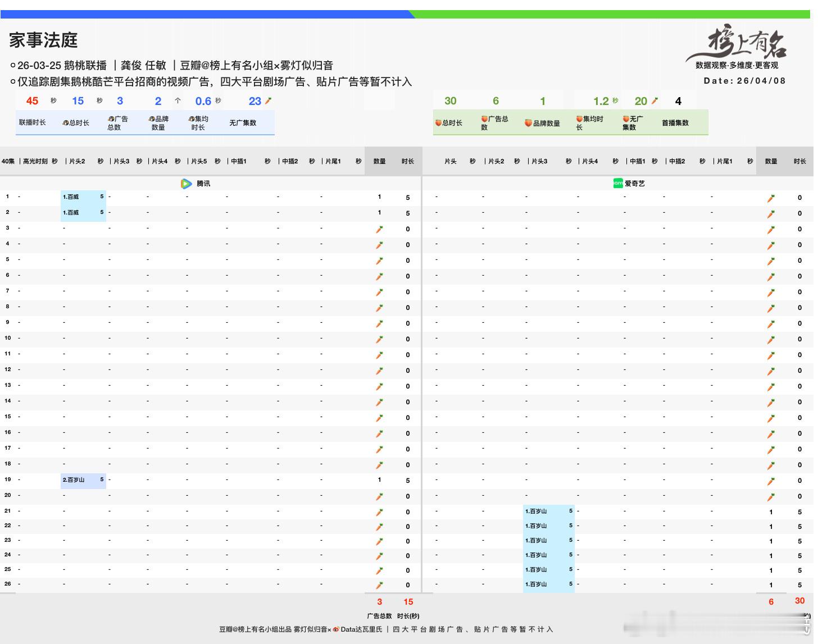The height and width of the screenshot is (644, 818).
Task: Click the red total 30 at bottom right
Action: tap(799, 601)
